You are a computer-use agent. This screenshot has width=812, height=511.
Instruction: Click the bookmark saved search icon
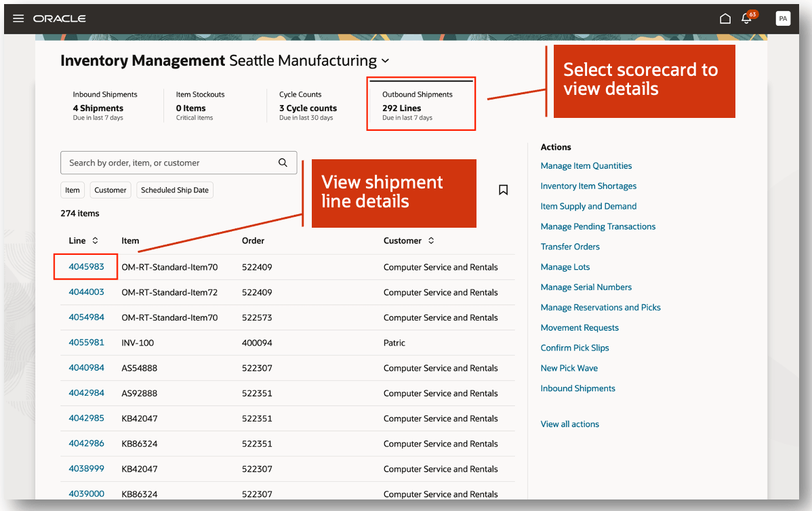tap(503, 190)
